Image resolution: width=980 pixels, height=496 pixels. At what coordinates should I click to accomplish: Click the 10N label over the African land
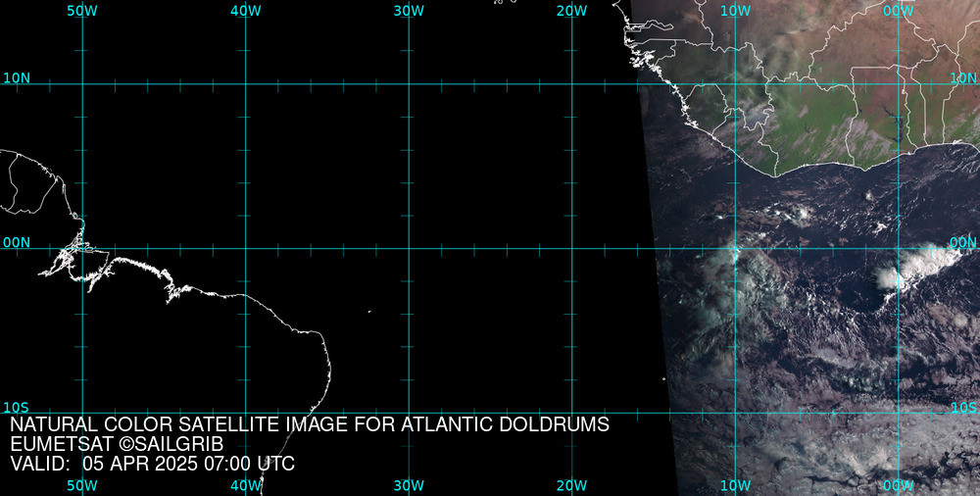pos(963,77)
